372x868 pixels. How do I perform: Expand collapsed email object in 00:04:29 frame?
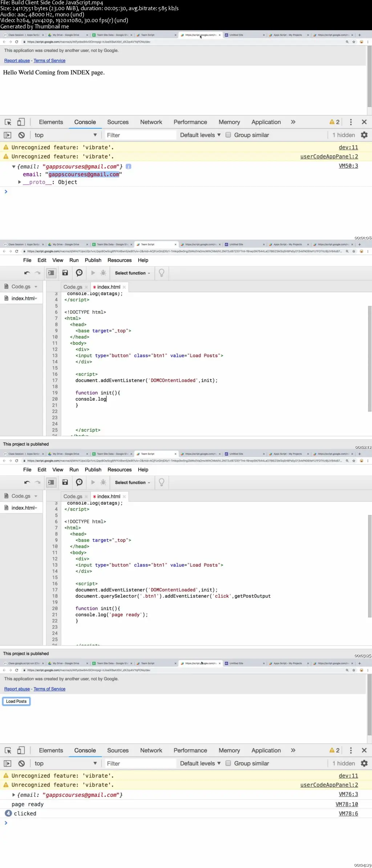14,795
